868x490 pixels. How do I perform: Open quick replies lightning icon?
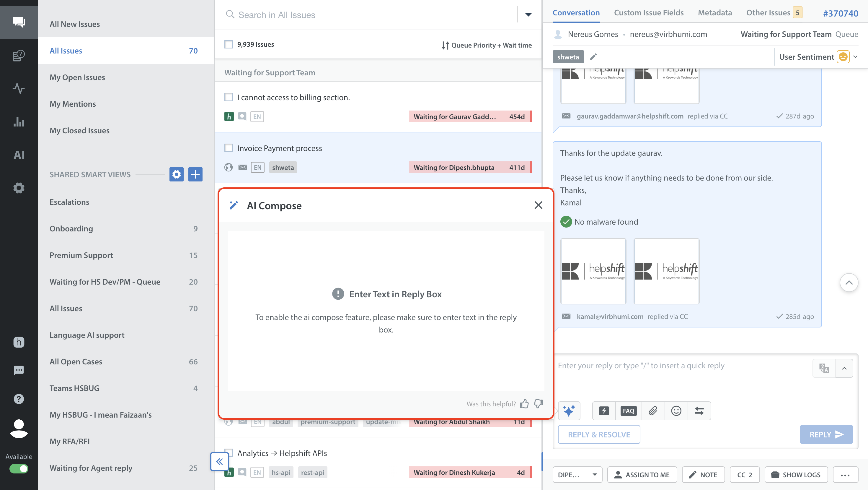point(603,411)
